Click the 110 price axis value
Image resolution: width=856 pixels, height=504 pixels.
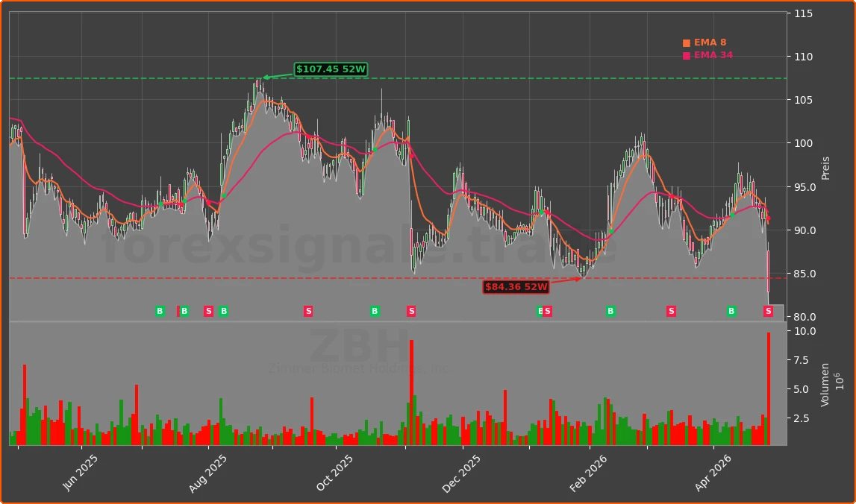coord(802,57)
